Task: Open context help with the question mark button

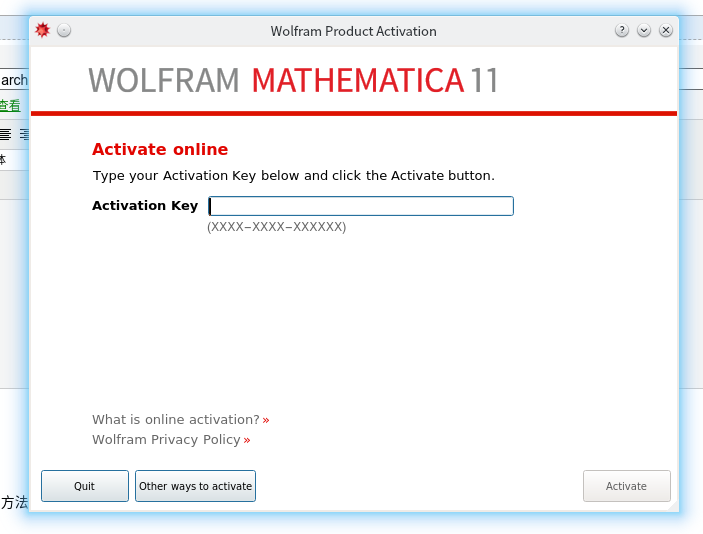Action: click(622, 30)
